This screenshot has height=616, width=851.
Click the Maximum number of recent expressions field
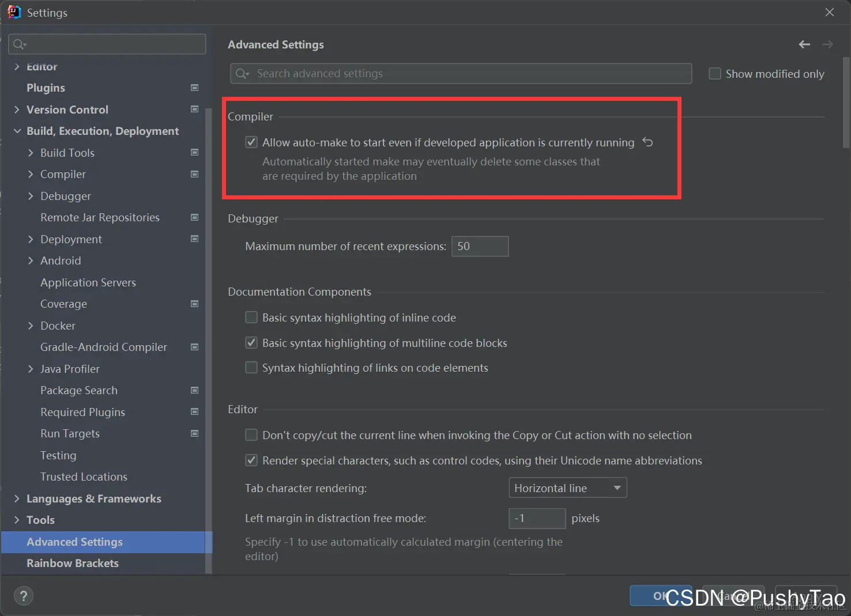(x=480, y=246)
